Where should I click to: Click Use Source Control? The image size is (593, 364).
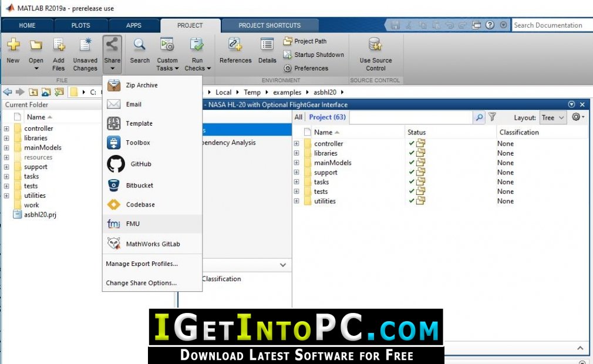376,54
